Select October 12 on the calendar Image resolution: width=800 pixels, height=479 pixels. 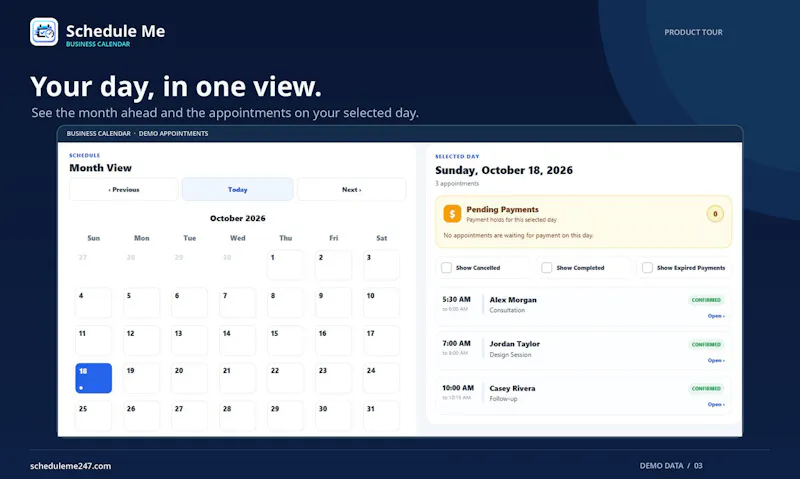(x=141, y=340)
